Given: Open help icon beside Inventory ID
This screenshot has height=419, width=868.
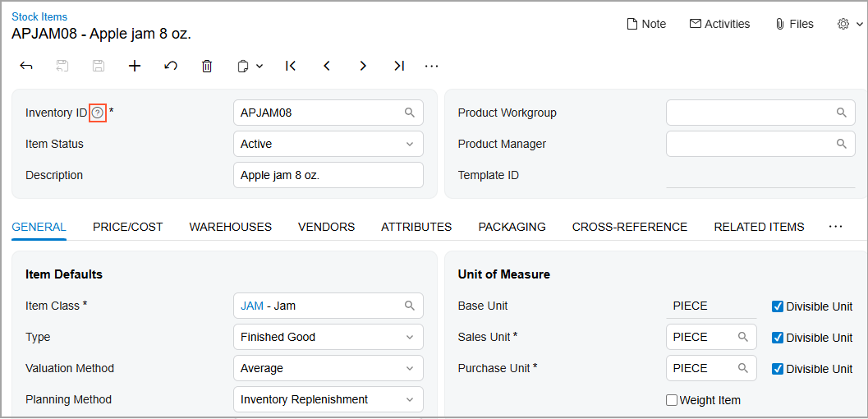Looking at the screenshot, I should [98, 113].
